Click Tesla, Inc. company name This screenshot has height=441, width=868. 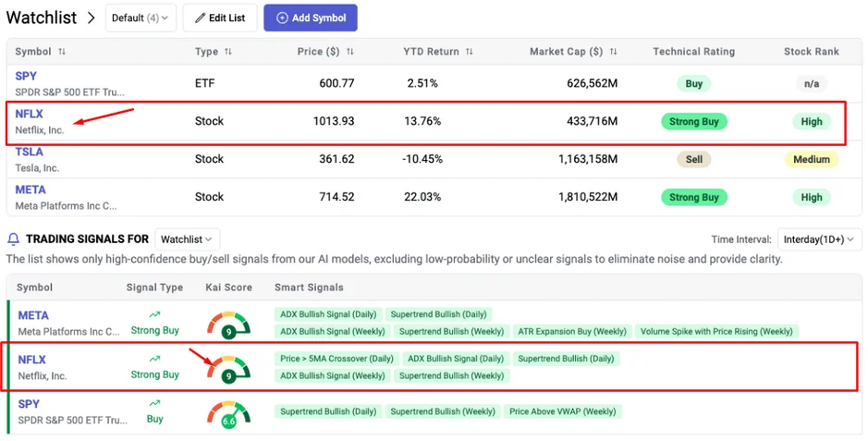[37, 167]
